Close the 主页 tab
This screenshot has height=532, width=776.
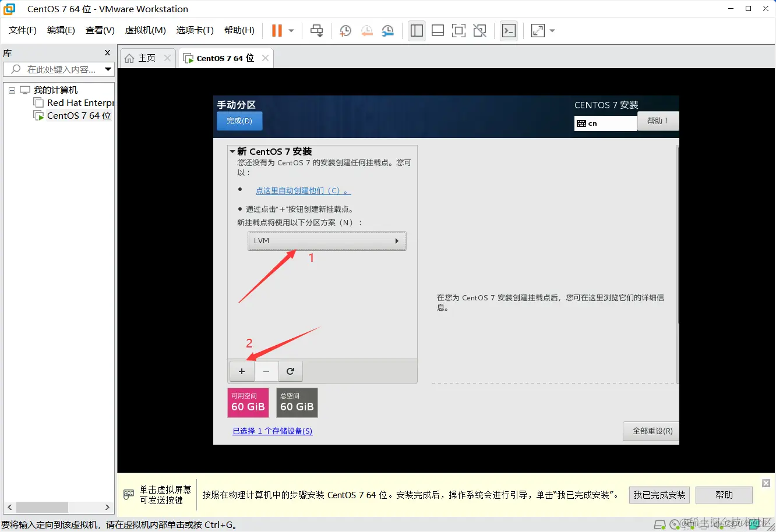tap(167, 58)
